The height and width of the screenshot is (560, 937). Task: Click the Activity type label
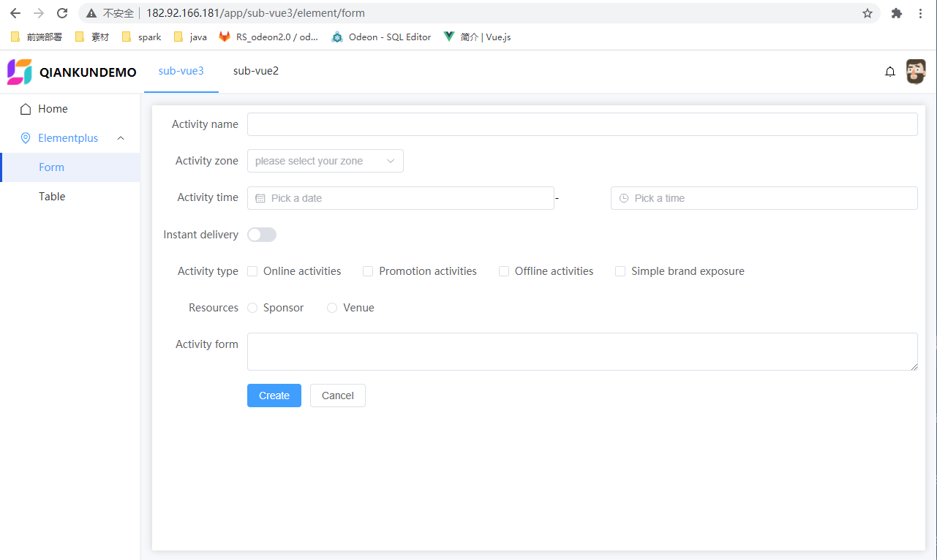(x=208, y=271)
